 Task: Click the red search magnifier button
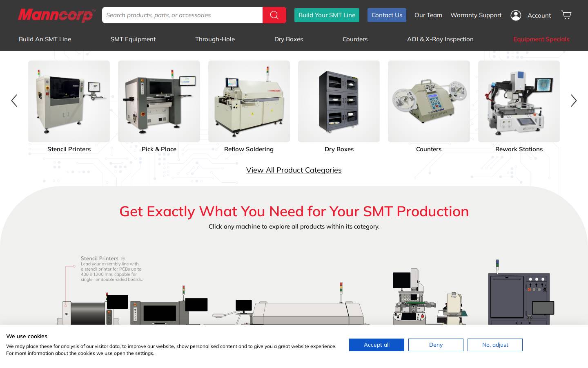point(274,15)
